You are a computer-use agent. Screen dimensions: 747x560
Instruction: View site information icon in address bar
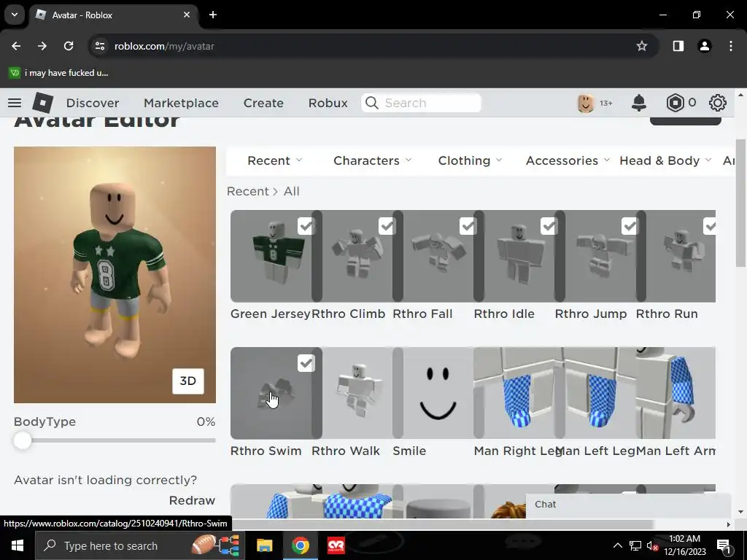coord(99,46)
